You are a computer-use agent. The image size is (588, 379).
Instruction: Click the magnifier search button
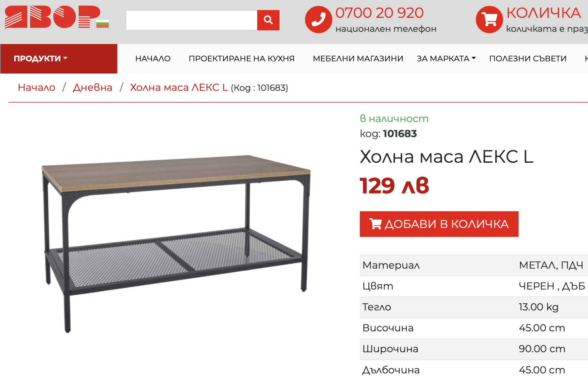pos(268,20)
